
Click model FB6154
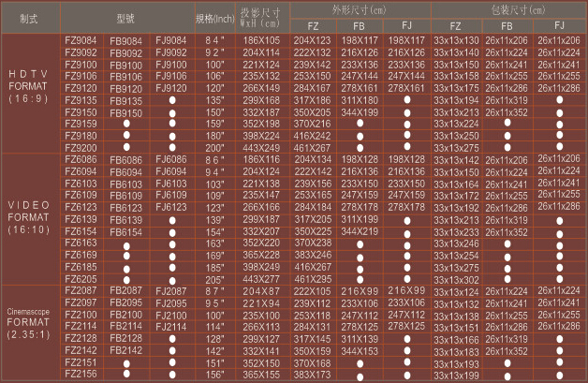point(126,232)
